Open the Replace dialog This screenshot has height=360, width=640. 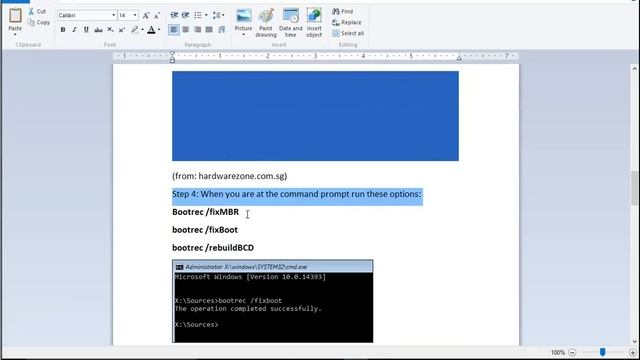(347, 22)
